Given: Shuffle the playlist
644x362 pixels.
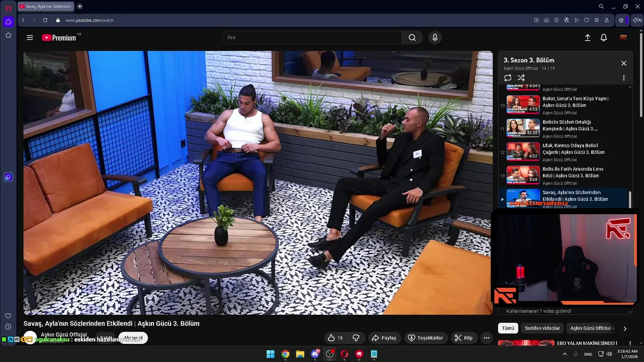Looking at the screenshot, I should click(521, 78).
